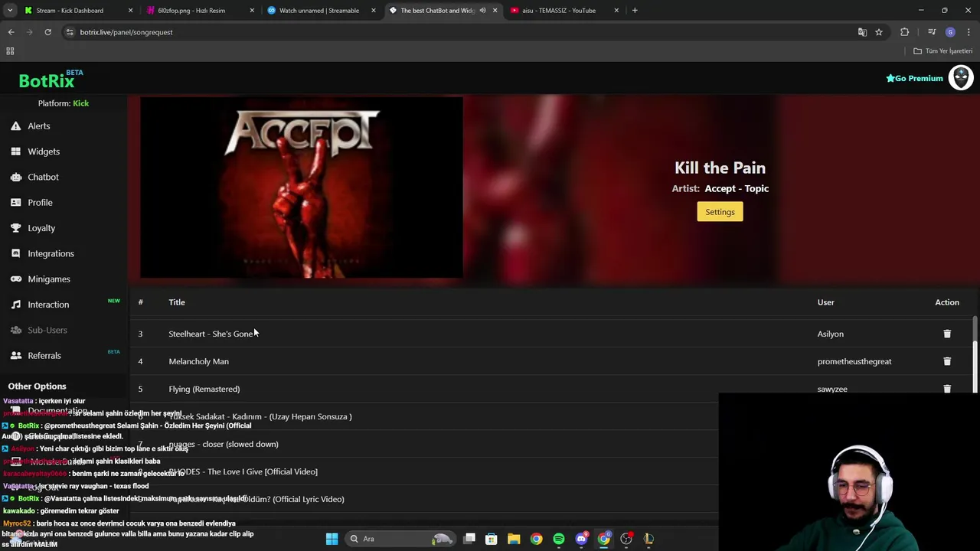The height and width of the screenshot is (551, 980).
Task: Open the Minigames gamepad icon
Action: click(15, 279)
